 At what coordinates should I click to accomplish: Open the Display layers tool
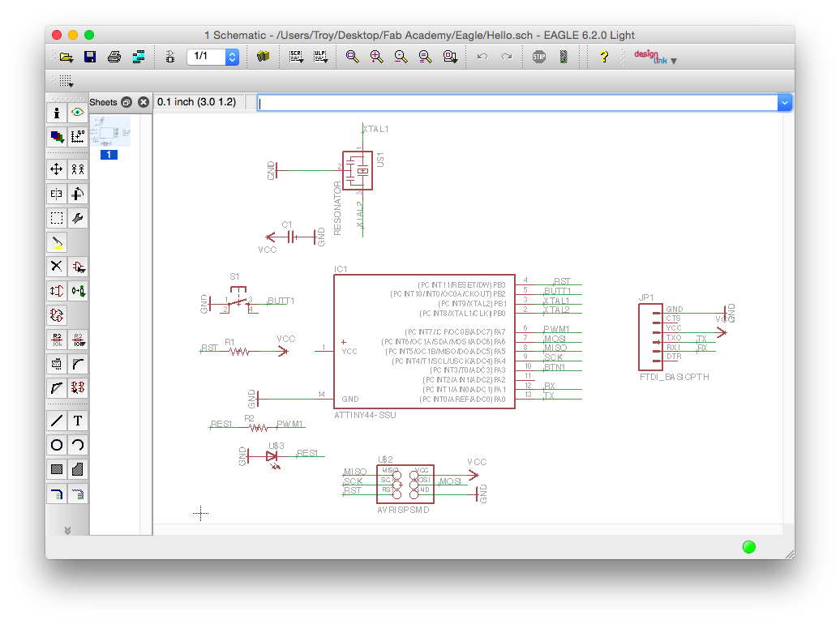[57, 137]
